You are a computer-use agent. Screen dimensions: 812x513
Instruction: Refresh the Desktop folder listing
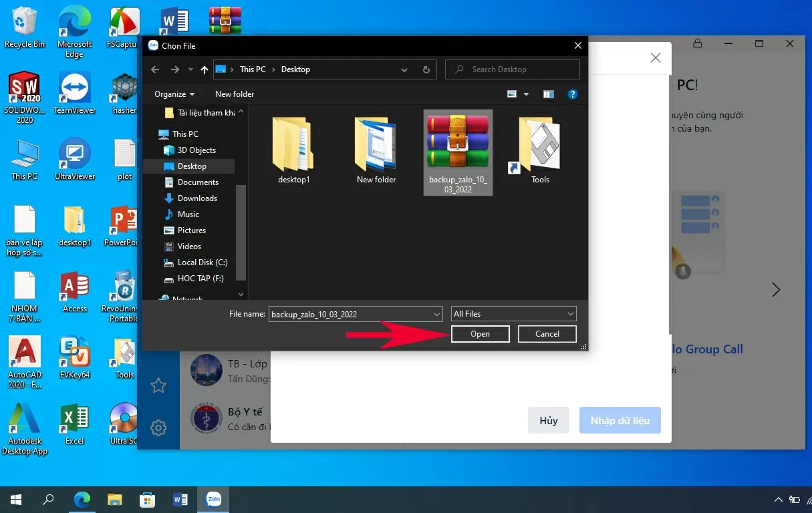(426, 69)
